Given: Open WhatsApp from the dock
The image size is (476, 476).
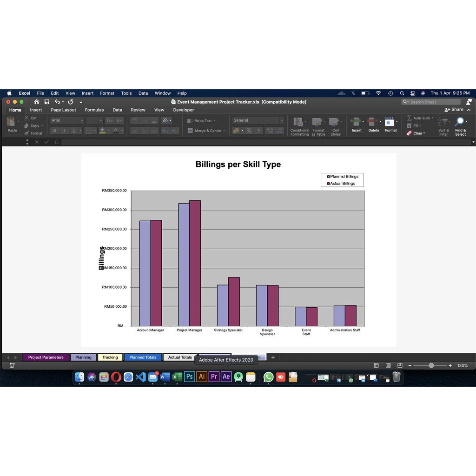Looking at the screenshot, I should pyautogui.click(x=268, y=377).
